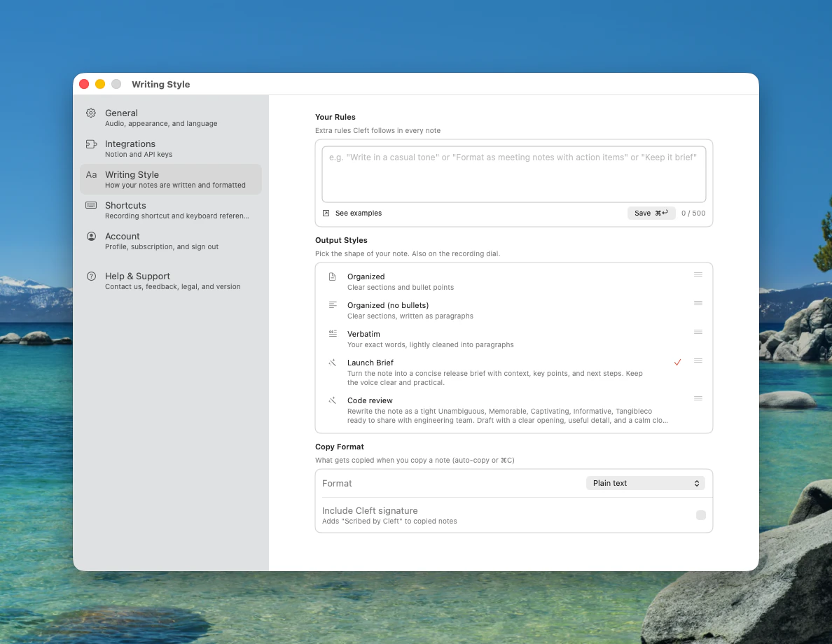Open the See examples link

click(352, 213)
